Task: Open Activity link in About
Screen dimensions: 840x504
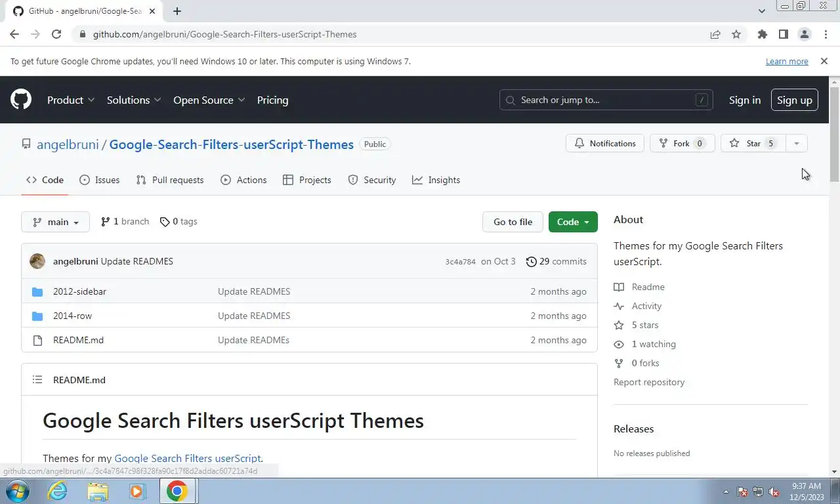Action: point(638,306)
